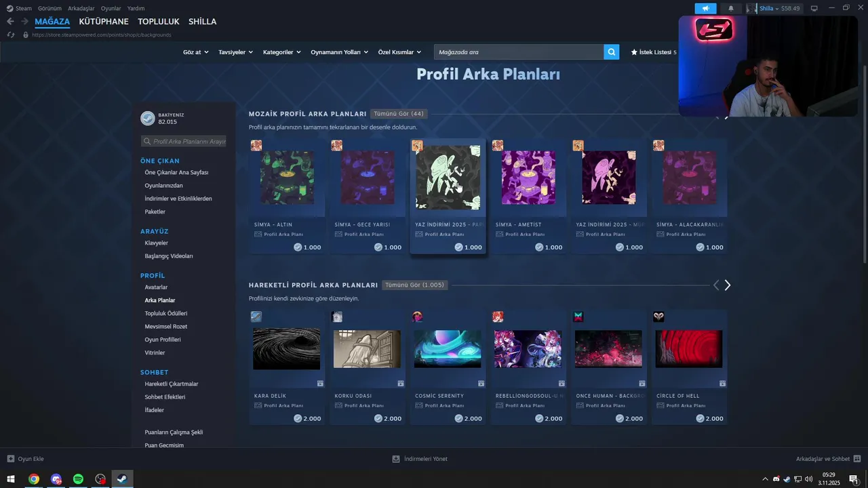Screen dimensions: 868x488
Task: Expand the Oynamanın Yolları dropdown
Action: pyautogui.click(x=339, y=52)
